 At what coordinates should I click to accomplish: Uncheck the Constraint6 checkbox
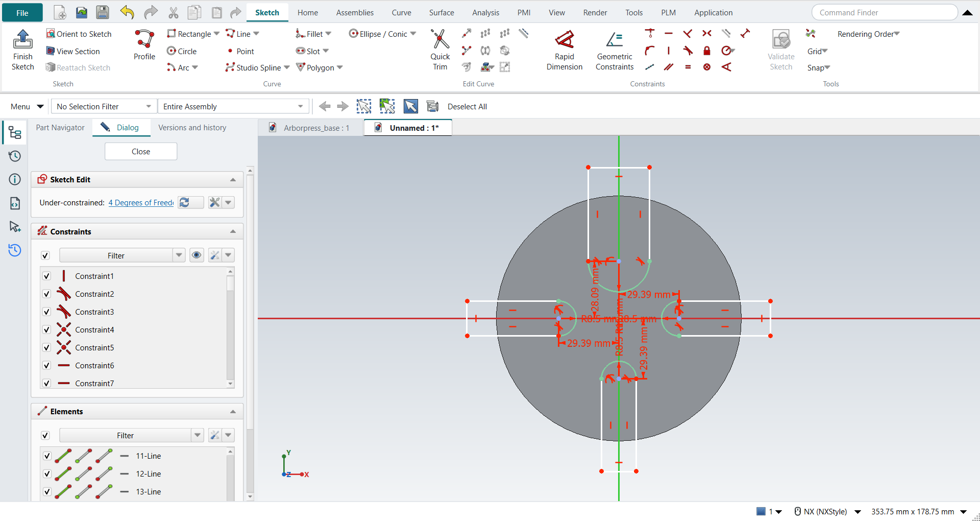pos(46,366)
